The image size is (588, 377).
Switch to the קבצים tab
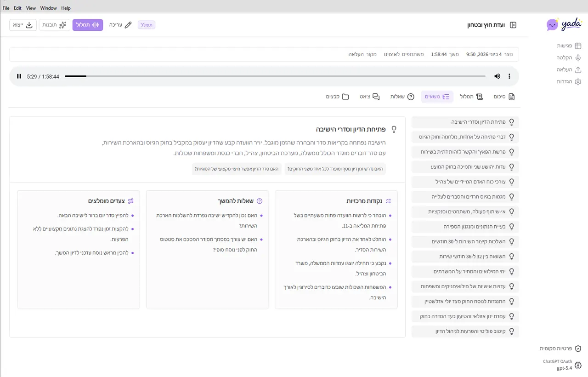point(338,97)
